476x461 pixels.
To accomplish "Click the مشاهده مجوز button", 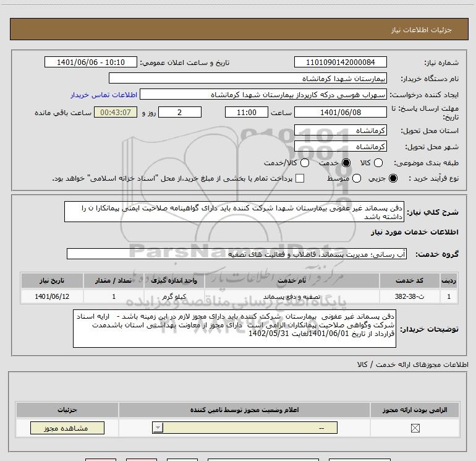I will pos(67,428).
